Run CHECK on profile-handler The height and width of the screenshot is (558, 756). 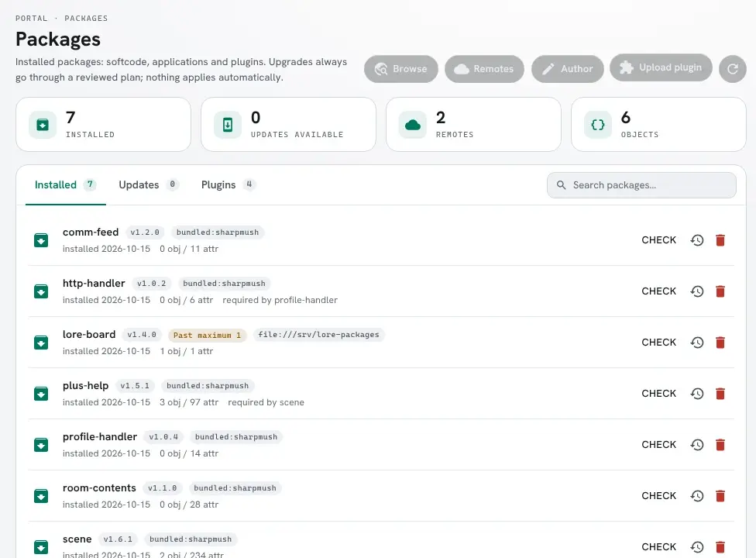click(658, 445)
